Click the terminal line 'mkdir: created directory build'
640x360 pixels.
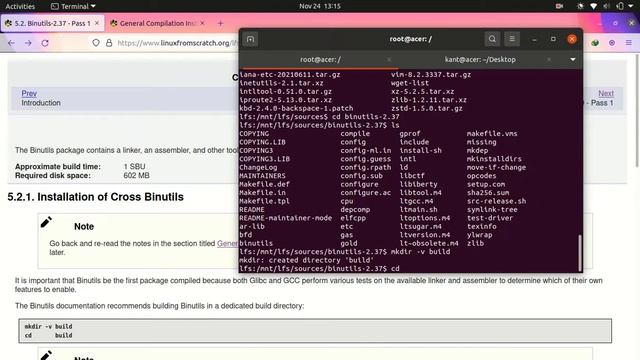coord(307,260)
